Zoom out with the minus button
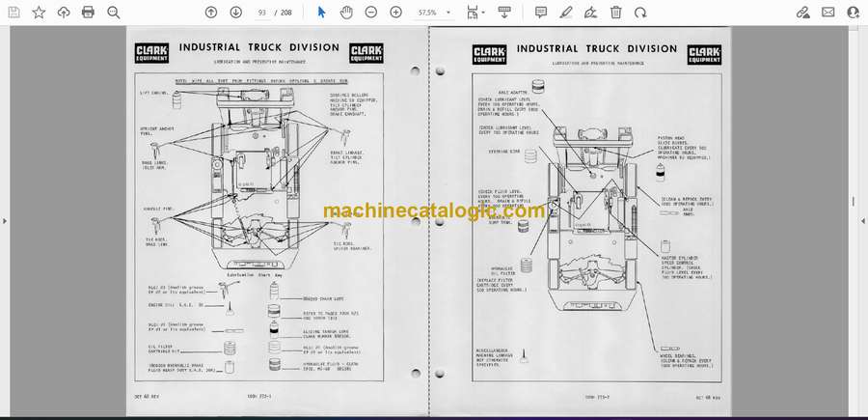 (371, 13)
